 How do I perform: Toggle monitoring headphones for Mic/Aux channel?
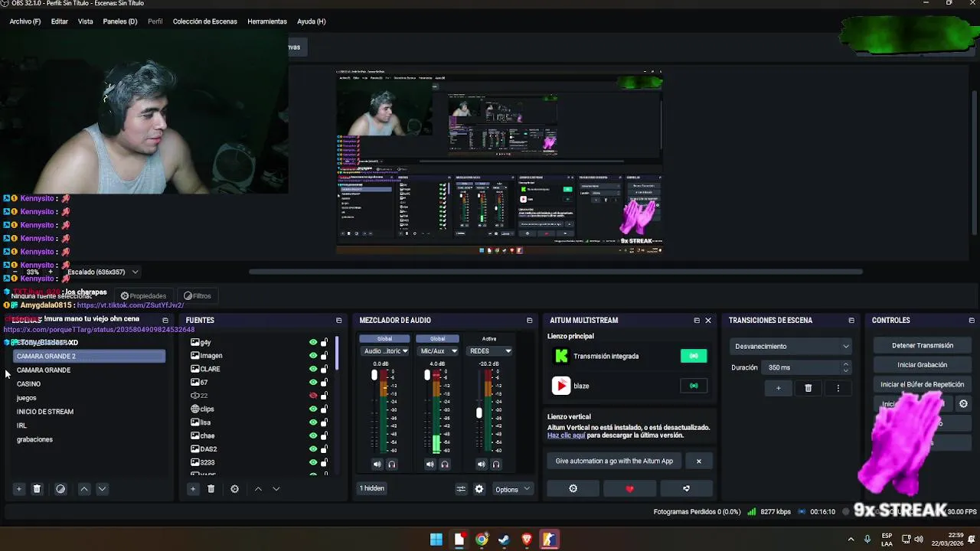tap(444, 464)
